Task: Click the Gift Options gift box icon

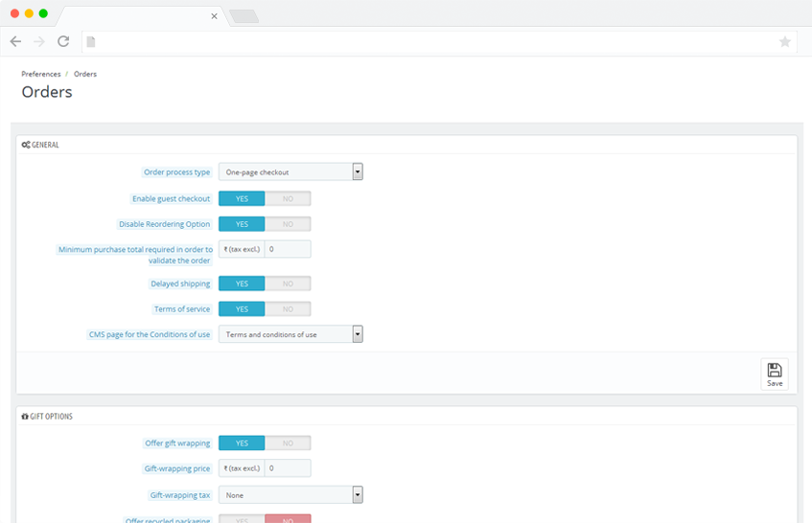Action: point(25,417)
